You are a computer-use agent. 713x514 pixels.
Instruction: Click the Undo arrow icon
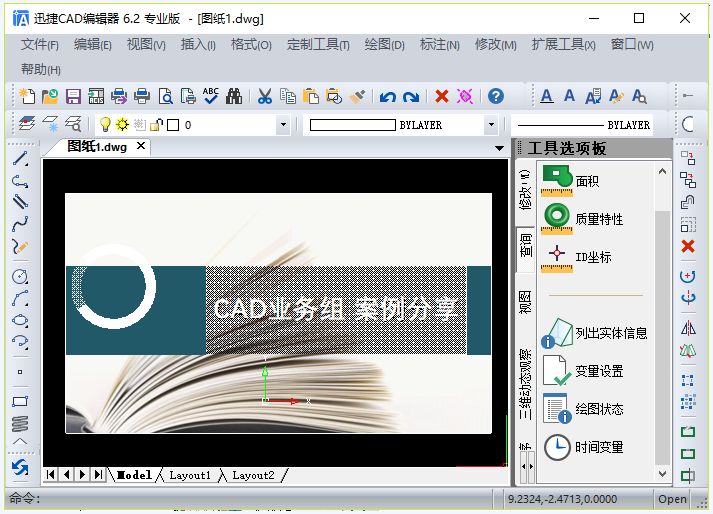click(387, 97)
